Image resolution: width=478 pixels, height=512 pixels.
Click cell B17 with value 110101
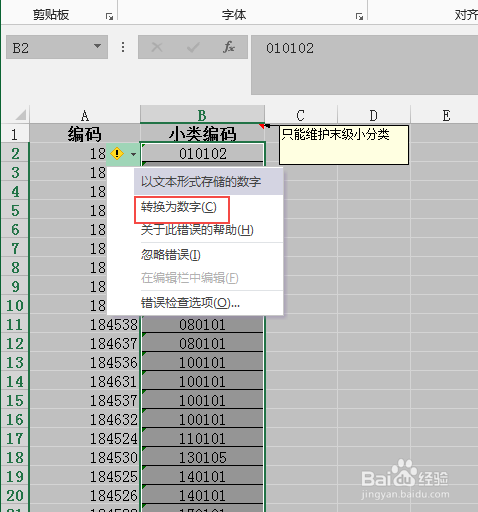202,439
